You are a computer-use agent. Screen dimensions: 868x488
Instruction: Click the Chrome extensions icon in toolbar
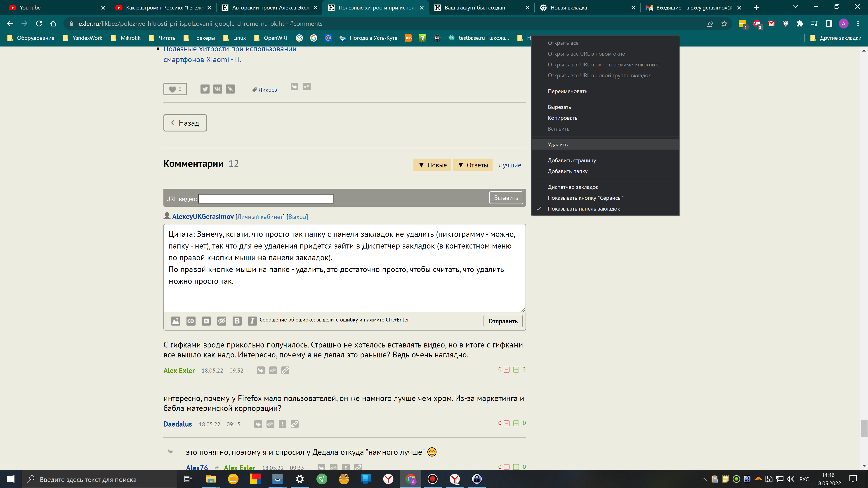pos(800,24)
